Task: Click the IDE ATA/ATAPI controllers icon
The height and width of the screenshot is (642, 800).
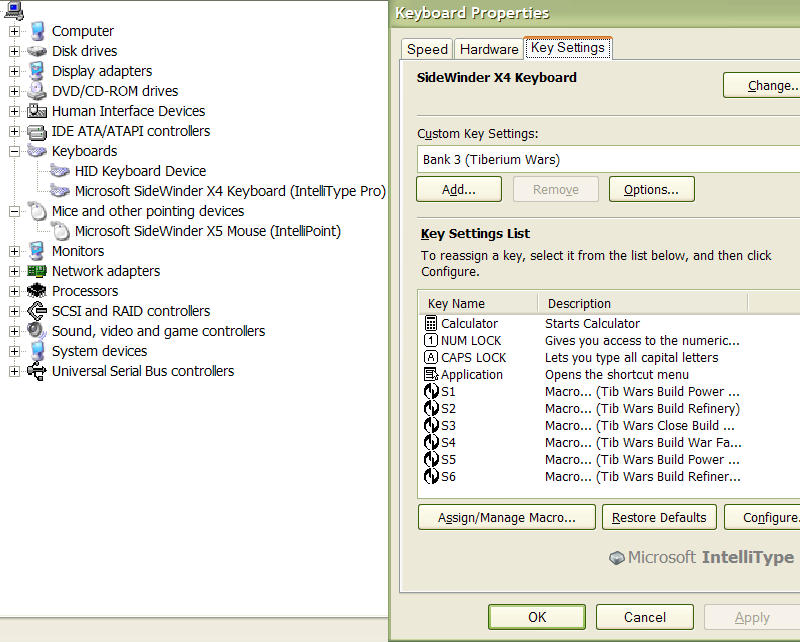Action: (37, 132)
